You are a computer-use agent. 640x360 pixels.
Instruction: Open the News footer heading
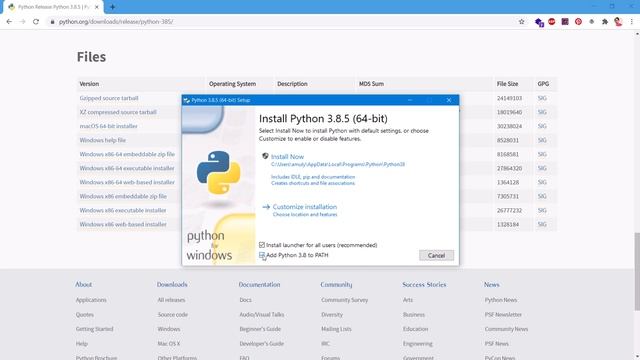click(x=491, y=284)
